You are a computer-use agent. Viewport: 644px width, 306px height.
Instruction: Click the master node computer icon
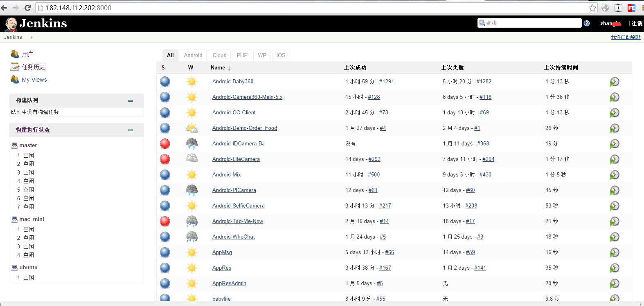14,145
